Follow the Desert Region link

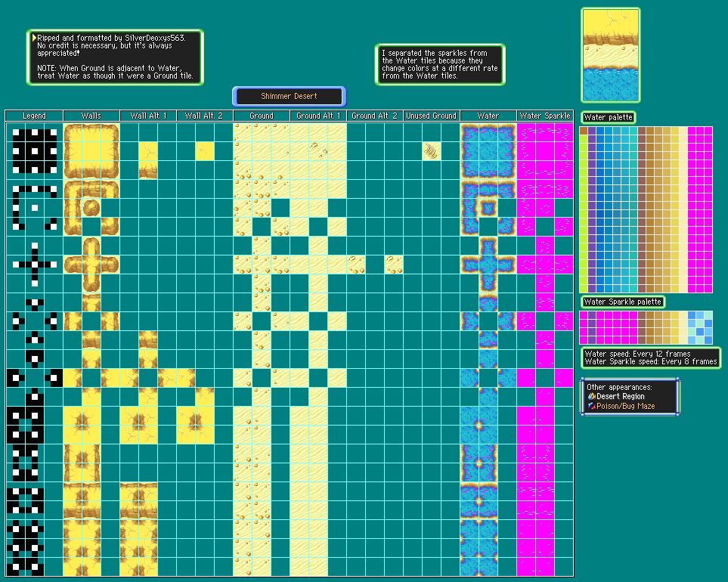(621, 396)
